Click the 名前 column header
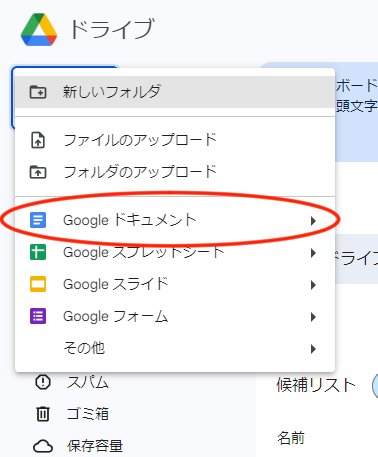The height and width of the screenshot is (457, 378). (x=291, y=438)
